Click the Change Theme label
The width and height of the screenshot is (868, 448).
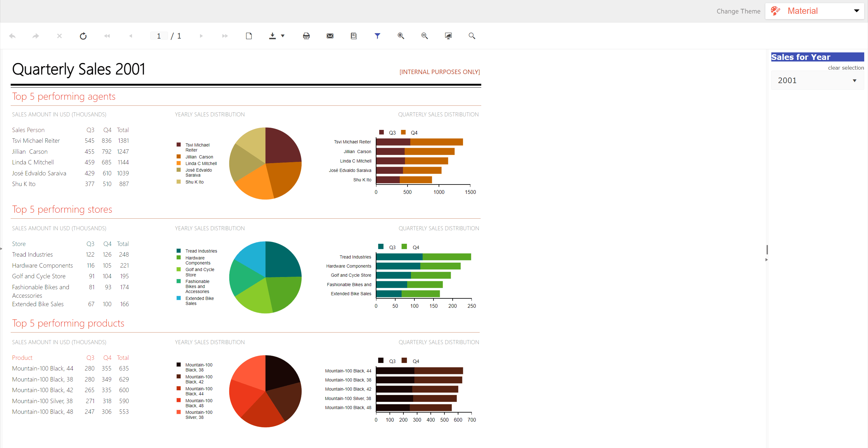click(739, 11)
